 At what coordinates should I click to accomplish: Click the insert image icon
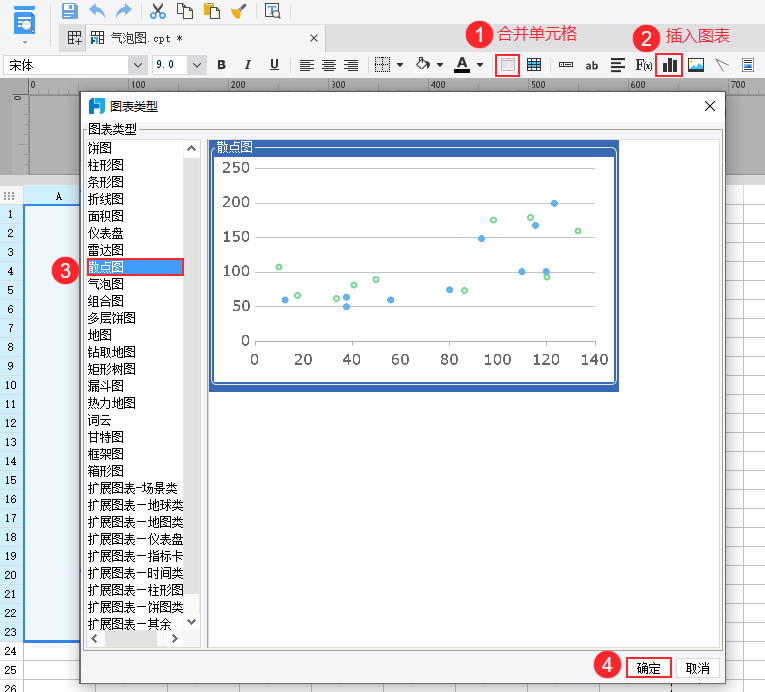(696, 65)
